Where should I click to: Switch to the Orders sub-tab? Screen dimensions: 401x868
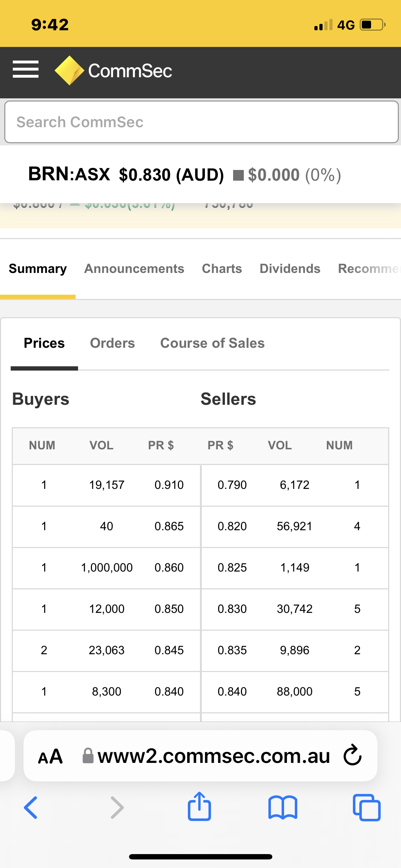112,343
